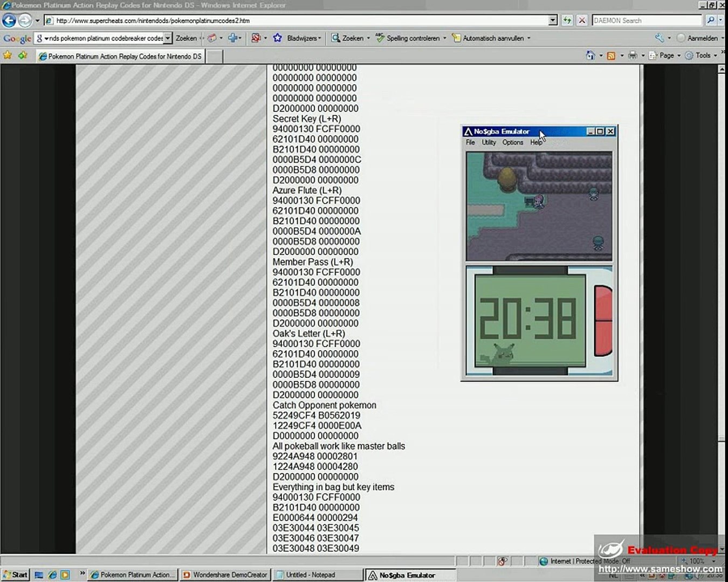Click the RSS feeds orange icon
Viewport: 728px width, 582px height.
[611, 56]
